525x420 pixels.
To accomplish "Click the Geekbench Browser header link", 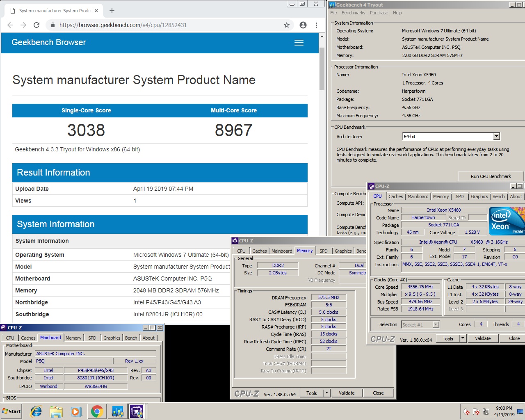I will point(49,42).
